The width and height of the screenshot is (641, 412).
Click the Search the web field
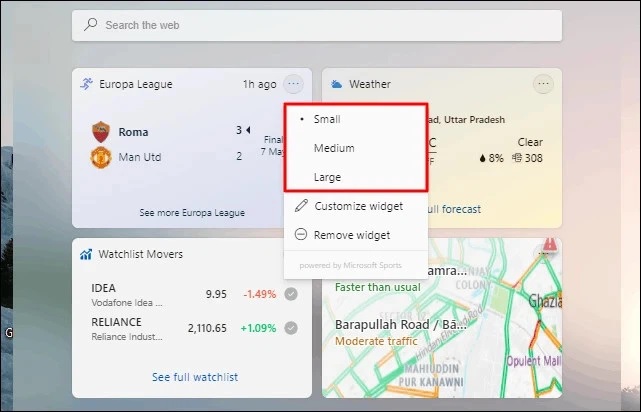[x=317, y=25]
